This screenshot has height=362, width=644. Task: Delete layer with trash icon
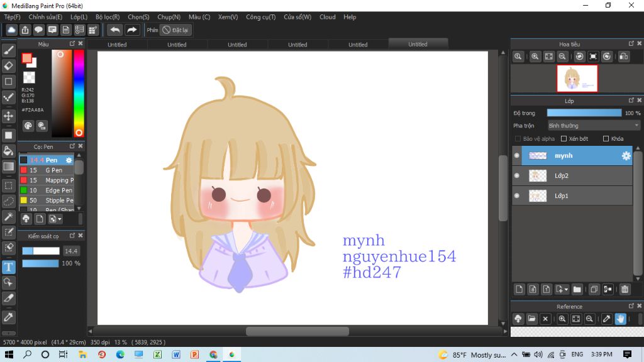coord(625,289)
